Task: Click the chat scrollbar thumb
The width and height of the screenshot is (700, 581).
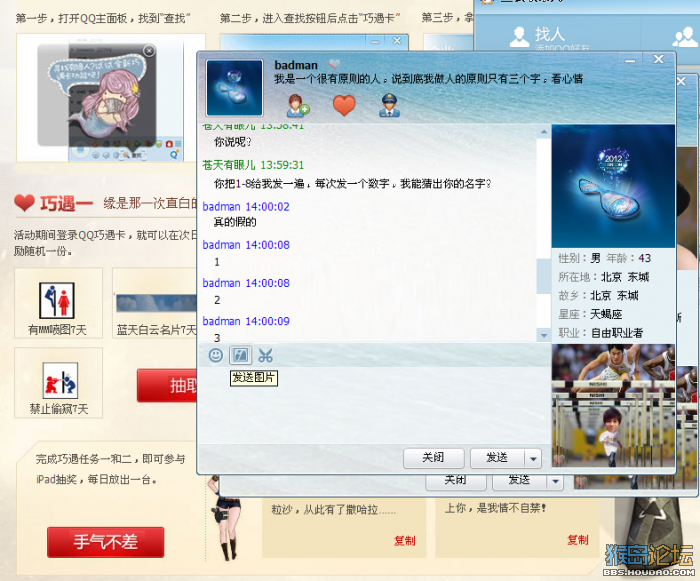Action: [x=544, y=276]
